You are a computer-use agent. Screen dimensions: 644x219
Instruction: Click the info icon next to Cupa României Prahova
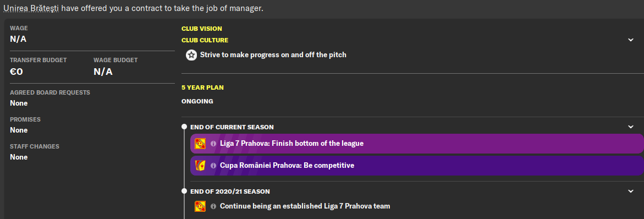click(x=213, y=166)
